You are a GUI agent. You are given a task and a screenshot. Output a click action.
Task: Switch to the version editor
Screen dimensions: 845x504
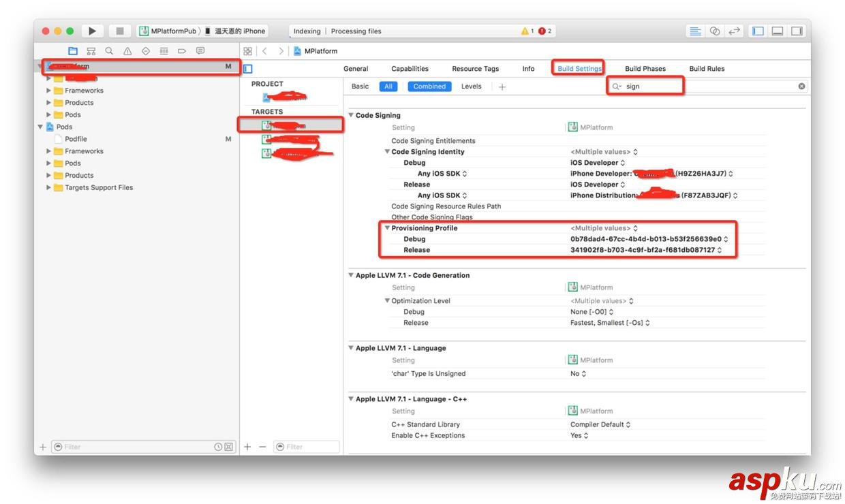[734, 31]
